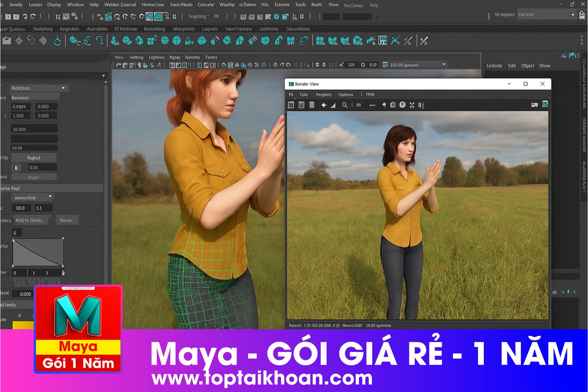
Task: Click the shelf options three-dot icon
Action: [582, 40]
